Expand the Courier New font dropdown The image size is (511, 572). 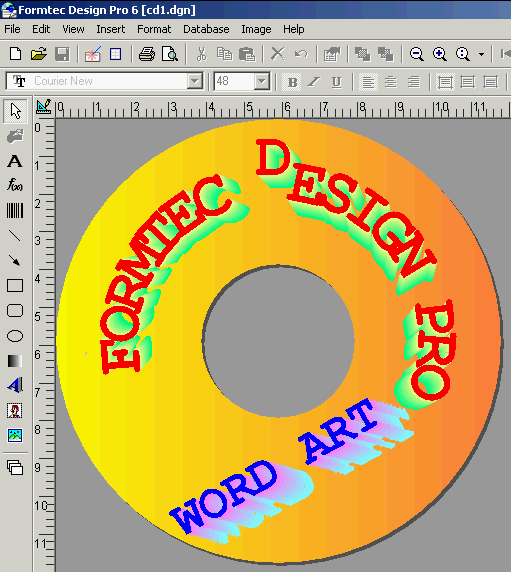coord(195,81)
